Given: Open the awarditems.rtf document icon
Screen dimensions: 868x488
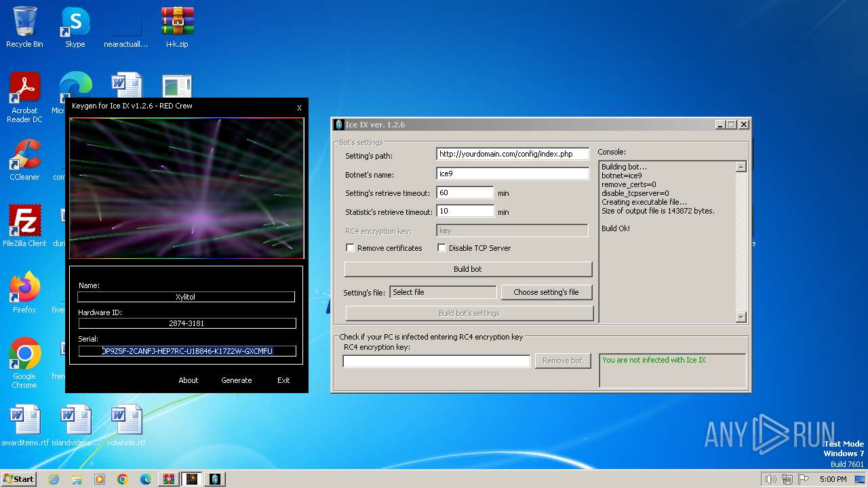Looking at the screenshot, I should pyautogui.click(x=25, y=426).
